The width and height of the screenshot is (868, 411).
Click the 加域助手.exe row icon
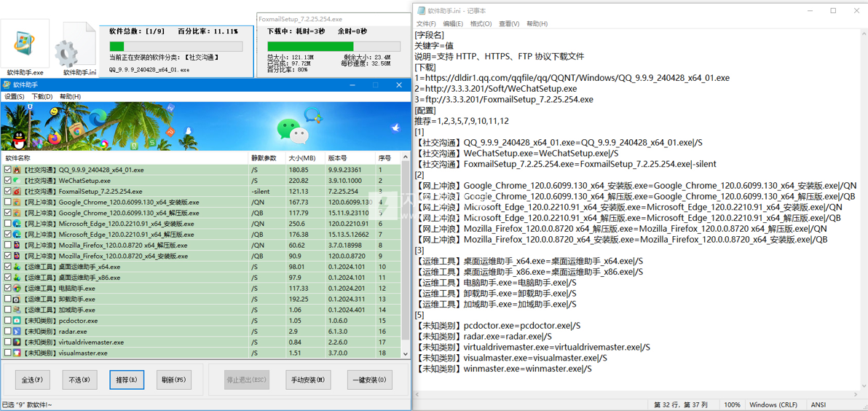click(x=17, y=310)
